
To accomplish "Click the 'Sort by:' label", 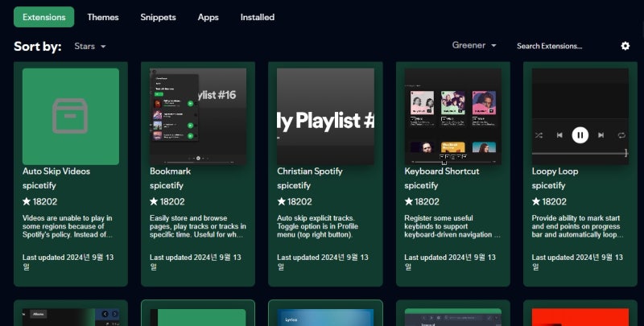I will [37, 46].
